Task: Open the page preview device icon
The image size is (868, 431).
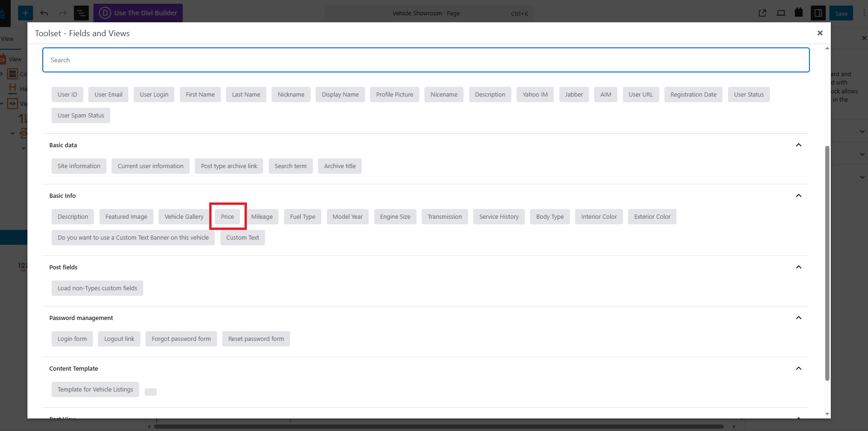Action: tap(781, 13)
